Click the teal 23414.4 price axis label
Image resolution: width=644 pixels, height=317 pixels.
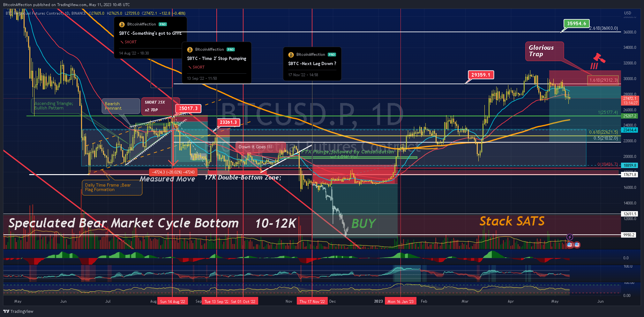[x=630, y=130]
